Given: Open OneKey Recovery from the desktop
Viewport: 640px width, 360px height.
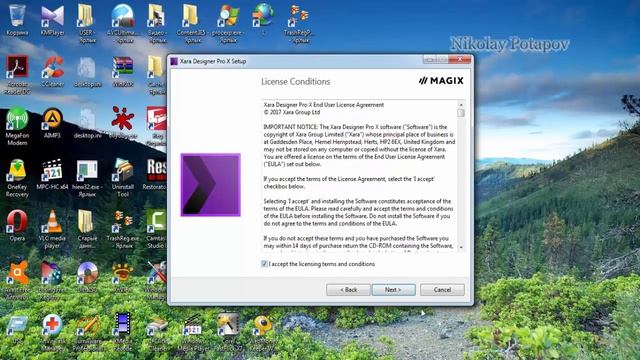Looking at the screenshot, I should pos(17,178).
